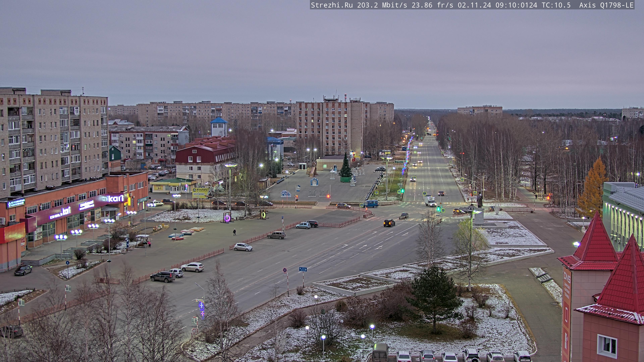Screen dimensions: 644x362
Task: Click the "Axis Q1798-LE" camera model text
Action: click(606, 5)
